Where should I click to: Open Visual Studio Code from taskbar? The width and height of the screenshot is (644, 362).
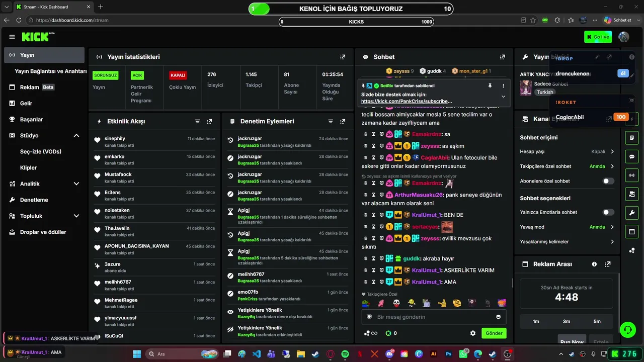(257, 354)
